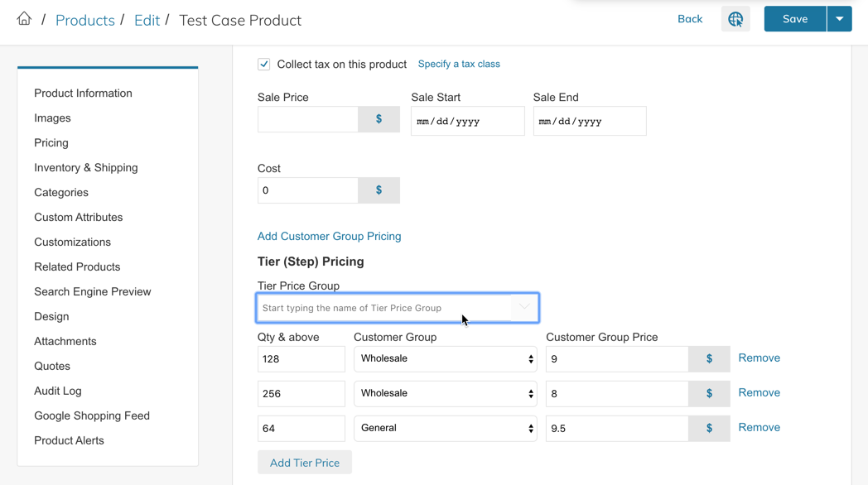Click the globe storefront preview icon
Screen dimensions: 868x485
tap(735, 19)
